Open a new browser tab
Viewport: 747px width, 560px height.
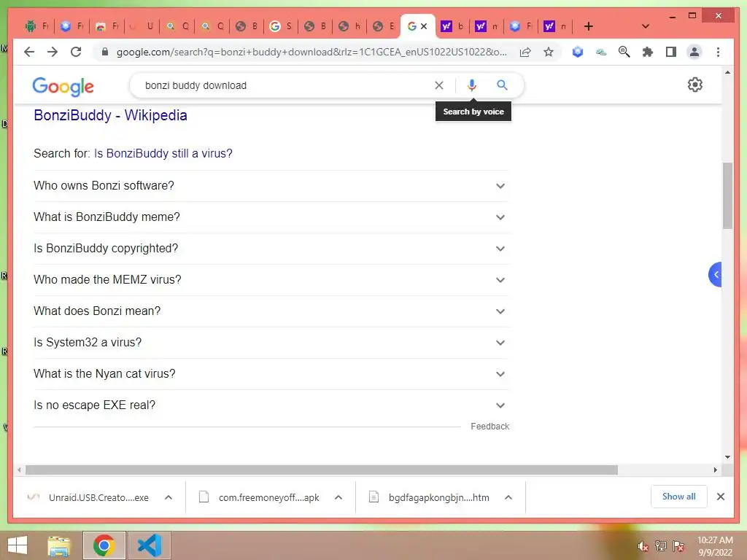point(589,26)
